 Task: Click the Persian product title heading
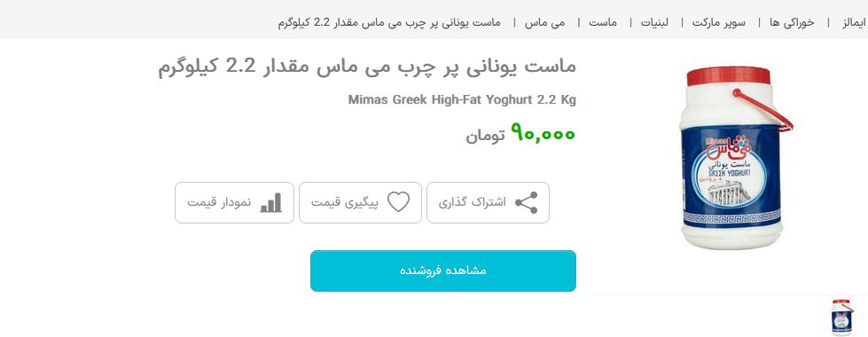pyautogui.click(x=367, y=67)
